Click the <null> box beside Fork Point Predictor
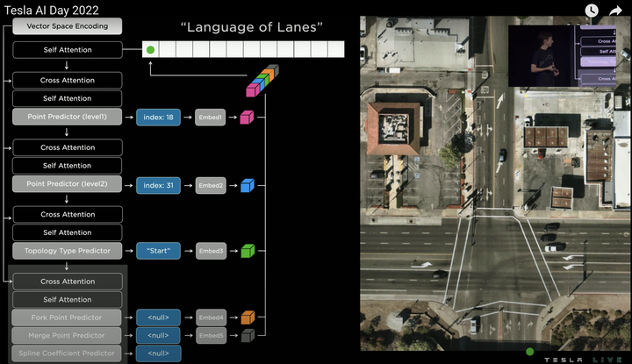 (x=158, y=318)
